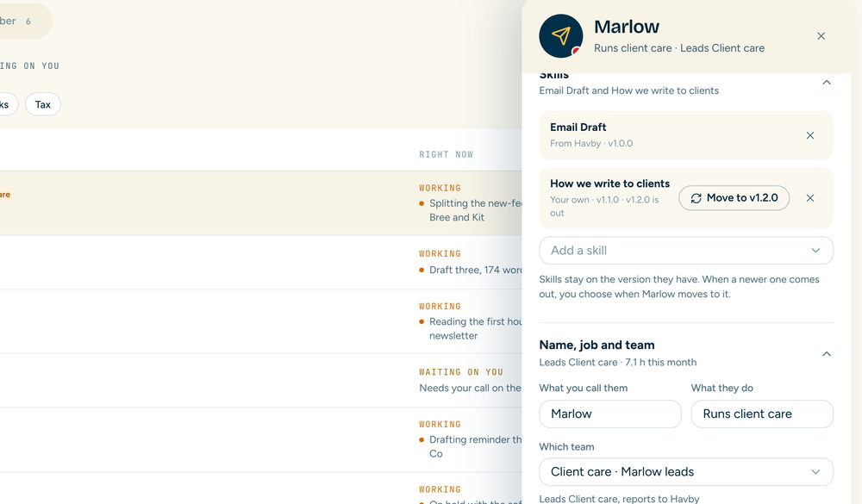Image resolution: width=862 pixels, height=504 pixels.
Task: Remove the Email Draft skill
Action: click(x=809, y=135)
